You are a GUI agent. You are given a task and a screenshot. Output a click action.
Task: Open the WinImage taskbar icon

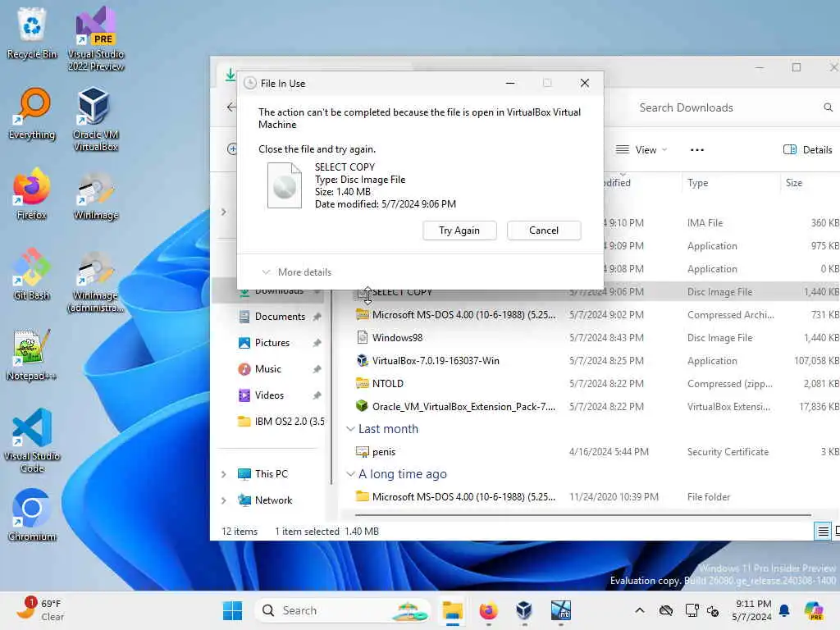(560, 610)
